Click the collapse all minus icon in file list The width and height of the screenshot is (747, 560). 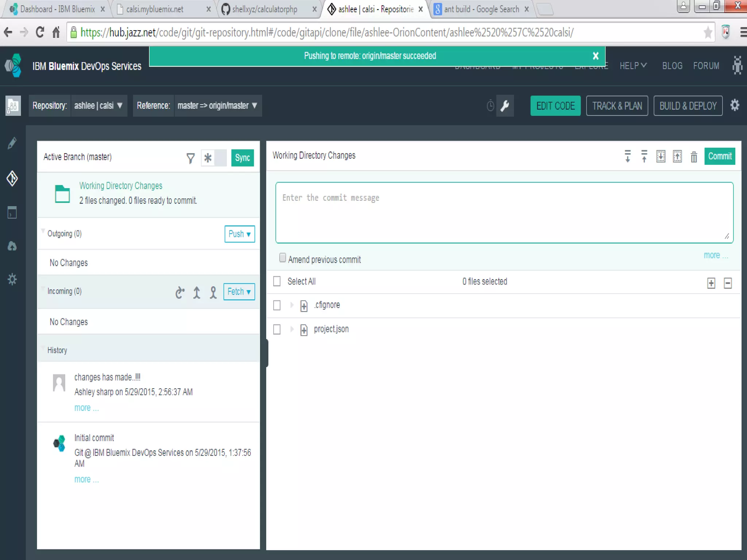pos(728,283)
